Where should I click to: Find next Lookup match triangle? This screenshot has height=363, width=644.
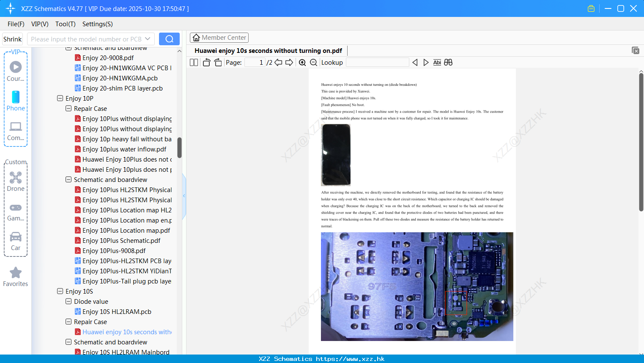pyautogui.click(x=426, y=63)
